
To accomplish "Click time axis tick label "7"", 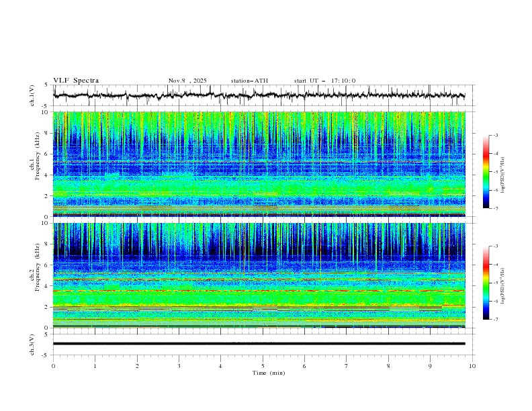I will tap(347, 366).
